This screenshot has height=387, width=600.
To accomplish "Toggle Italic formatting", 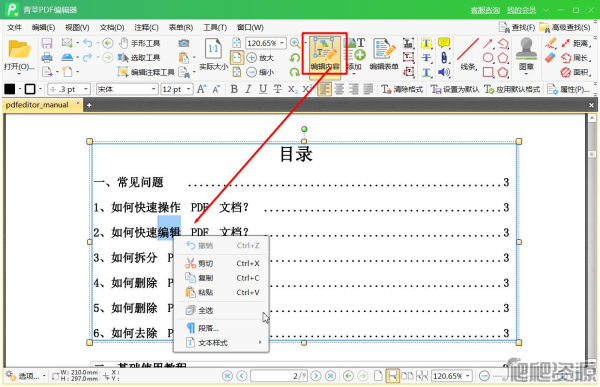I will click(248, 89).
